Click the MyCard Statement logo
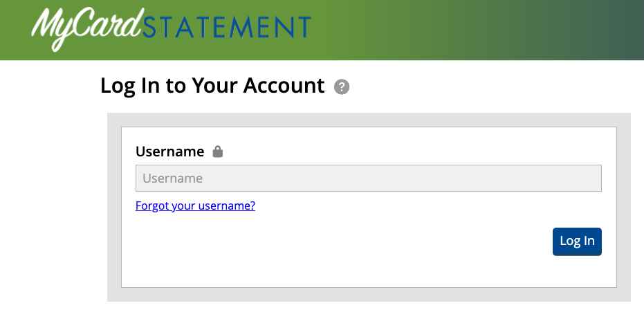The height and width of the screenshot is (328, 644). 171,28
